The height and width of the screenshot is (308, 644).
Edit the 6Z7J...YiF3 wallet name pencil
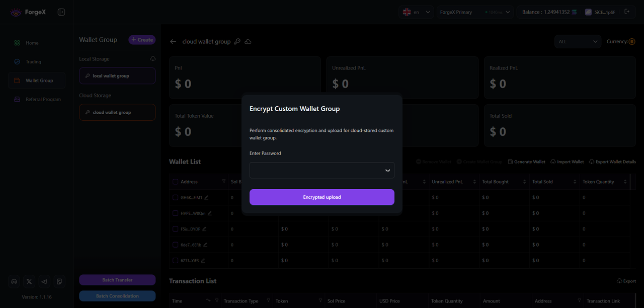[203, 261]
